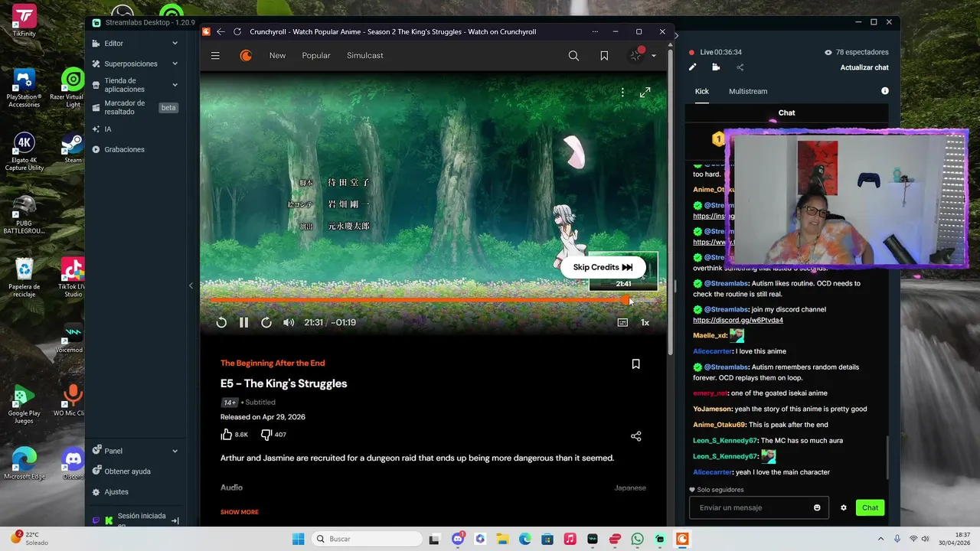Open the Simulcast menu item
Screen dimensions: 980x551
tap(365, 56)
